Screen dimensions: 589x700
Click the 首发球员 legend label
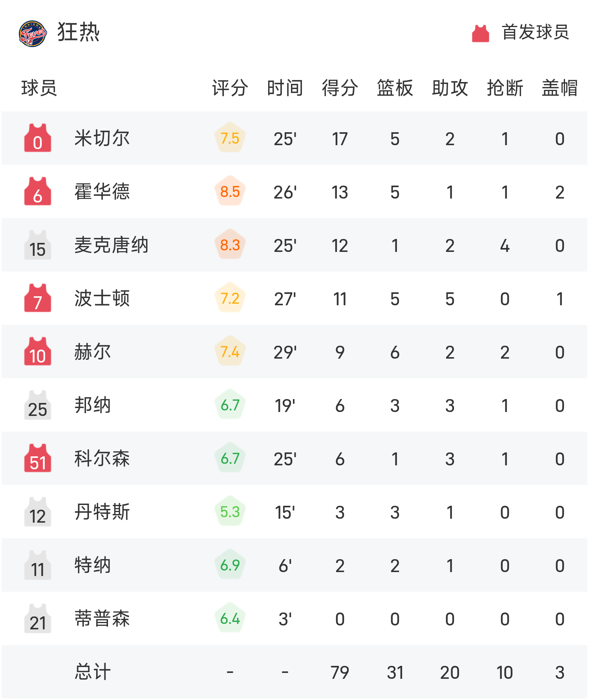pyautogui.click(x=535, y=32)
